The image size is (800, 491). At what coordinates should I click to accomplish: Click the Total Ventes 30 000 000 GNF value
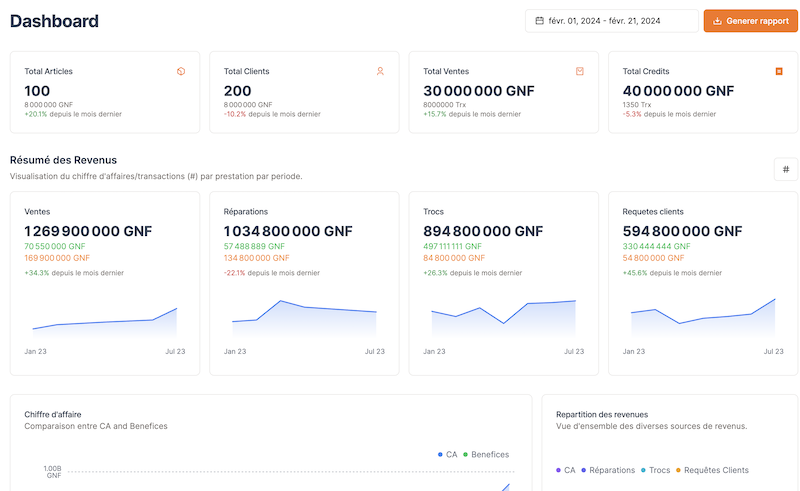click(479, 90)
